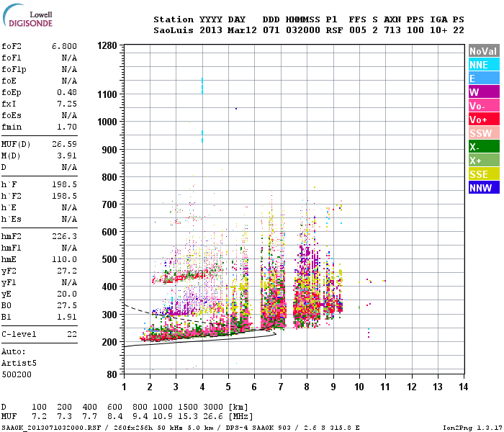Image resolution: width=504 pixels, height=432 pixels.
Task: Click the B1 value 1.91
Action: 67,317
